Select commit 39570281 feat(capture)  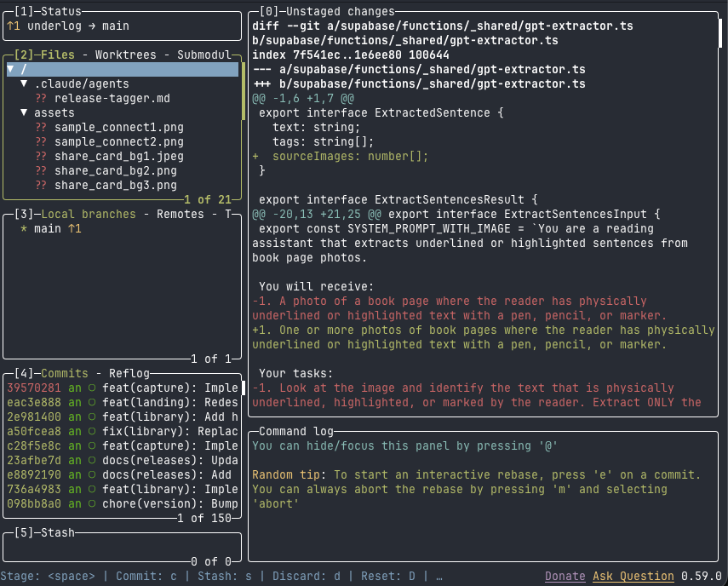[122, 388]
